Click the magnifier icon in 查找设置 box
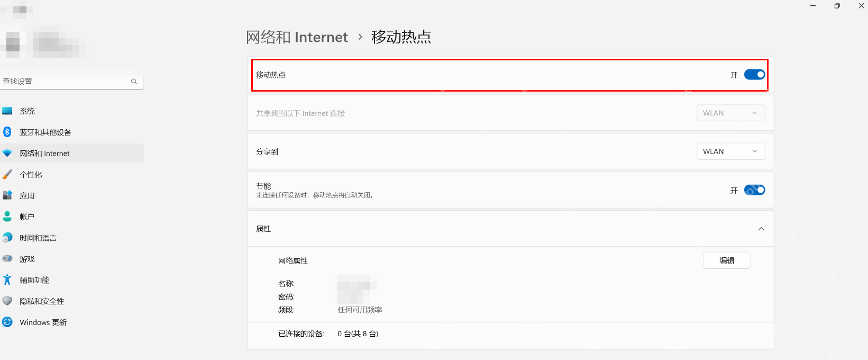This screenshot has width=868, height=360. coord(134,82)
